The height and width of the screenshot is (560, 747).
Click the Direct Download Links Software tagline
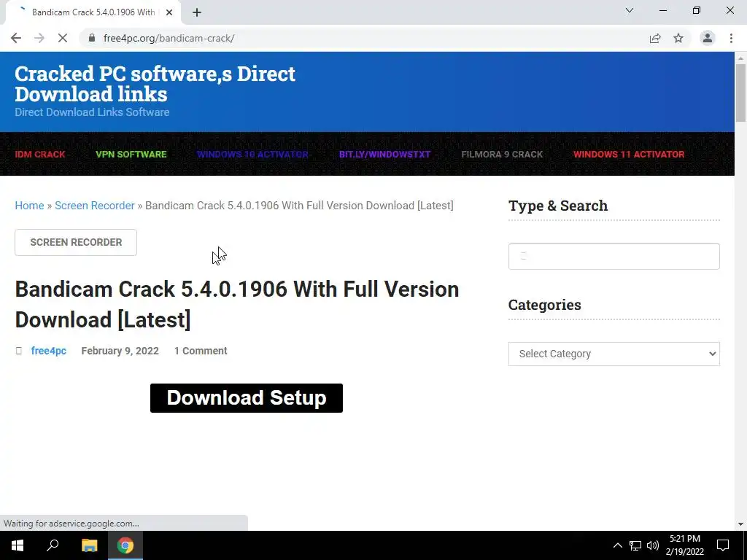[x=92, y=112]
